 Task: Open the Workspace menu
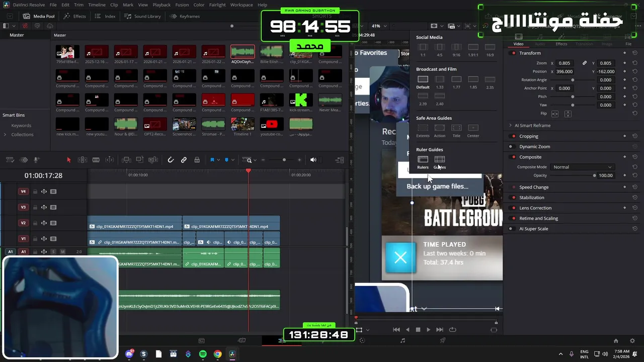242,5
